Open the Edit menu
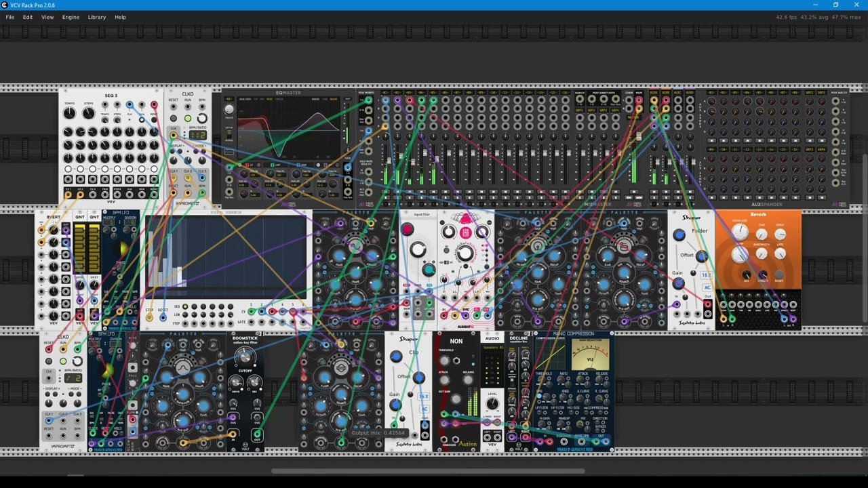 coord(28,17)
